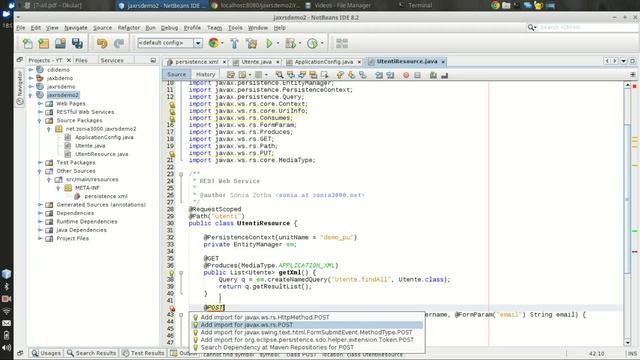Click the Last Edit editor toolbar icon
Viewport: 640px width, 360px height.
231,75
